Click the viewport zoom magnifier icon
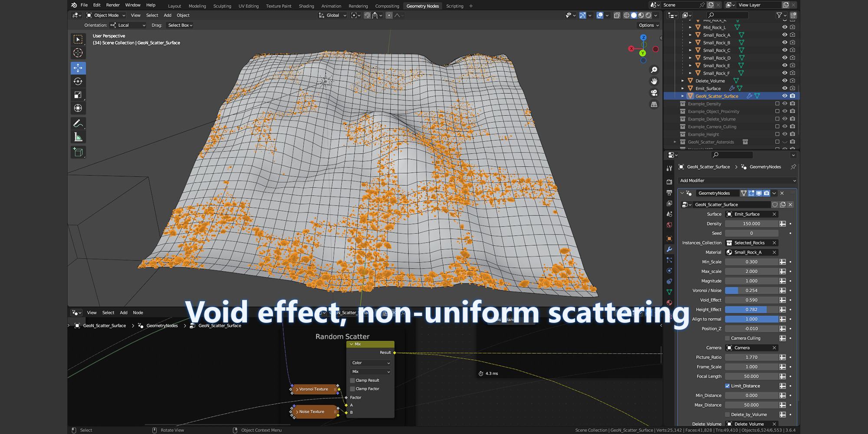The height and width of the screenshot is (434, 868). (x=654, y=70)
